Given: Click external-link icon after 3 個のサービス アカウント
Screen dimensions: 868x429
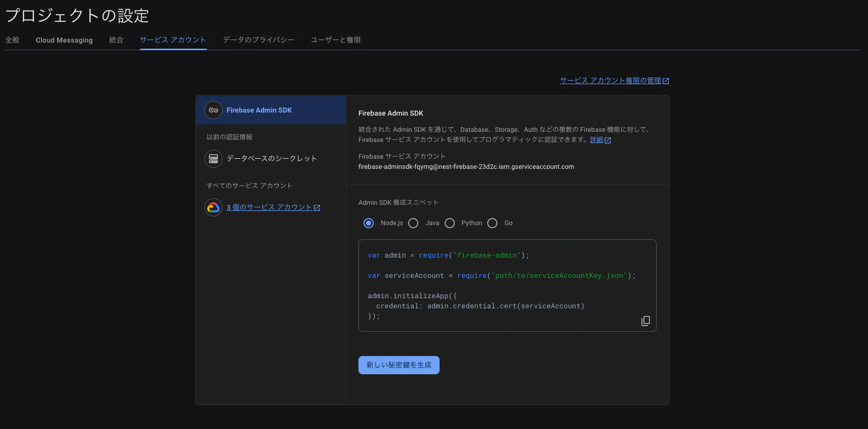Looking at the screenshot, I should [x=317, y=208].
